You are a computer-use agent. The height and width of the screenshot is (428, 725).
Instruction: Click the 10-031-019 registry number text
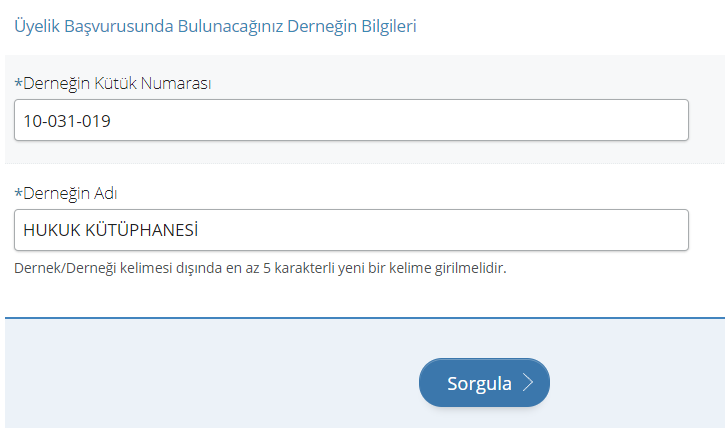pos(67,121)
